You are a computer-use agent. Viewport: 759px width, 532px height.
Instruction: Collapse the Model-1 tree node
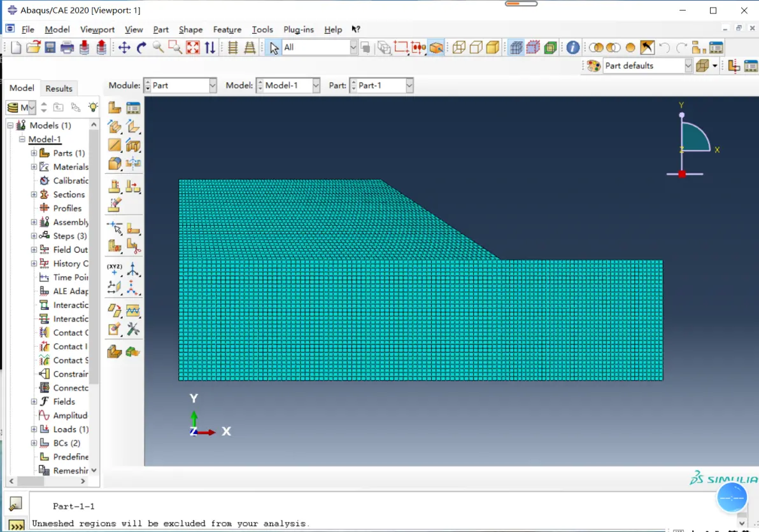click(22, 139)
